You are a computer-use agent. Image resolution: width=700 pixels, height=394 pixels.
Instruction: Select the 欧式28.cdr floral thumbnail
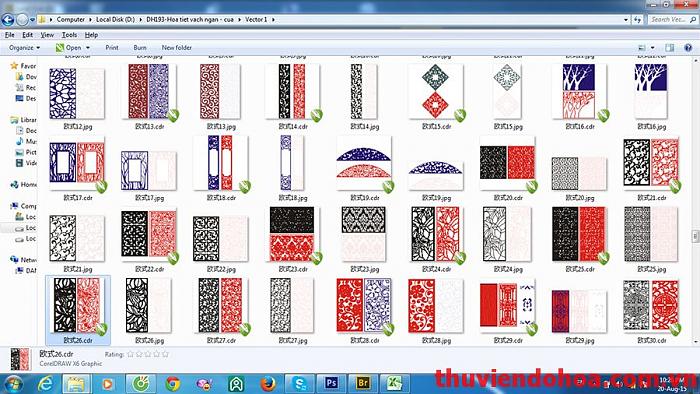pyautogui.click(x=364, y=306)
